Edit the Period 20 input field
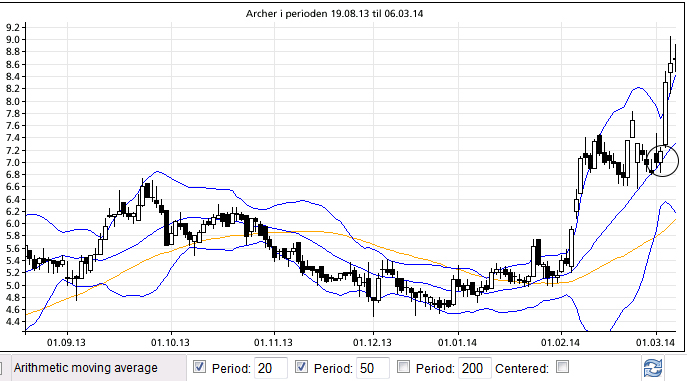Viewport: 687px width, 381px height. coord(271,368)
